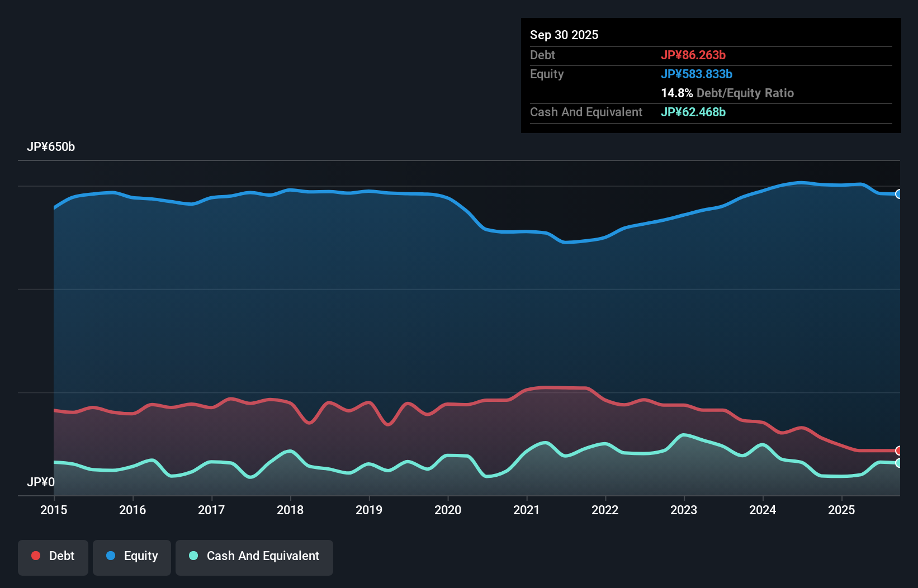Select the Cash endpoint marker on the chart
918x588 pixels.
(x=899, y=464)
